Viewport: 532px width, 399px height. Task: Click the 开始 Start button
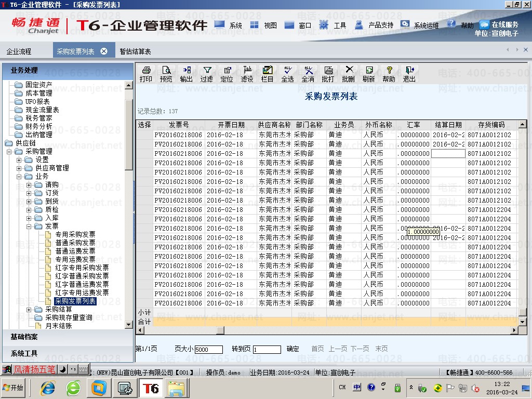(14, 388)
